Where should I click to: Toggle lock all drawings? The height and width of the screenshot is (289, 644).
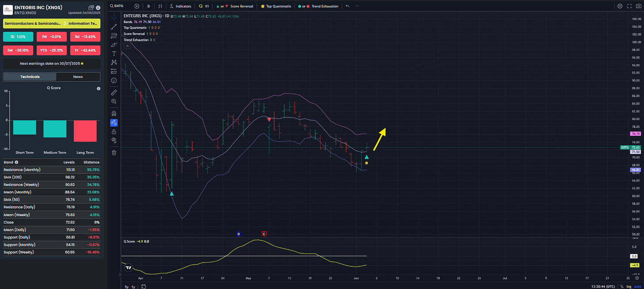click(x=114, y=131)
